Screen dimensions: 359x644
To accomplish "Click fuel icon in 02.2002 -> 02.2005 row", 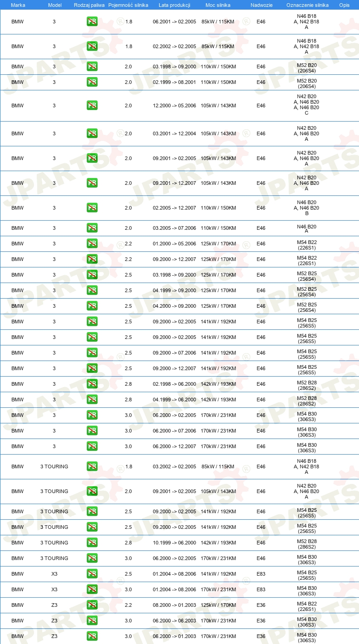I will click(92, 46).
